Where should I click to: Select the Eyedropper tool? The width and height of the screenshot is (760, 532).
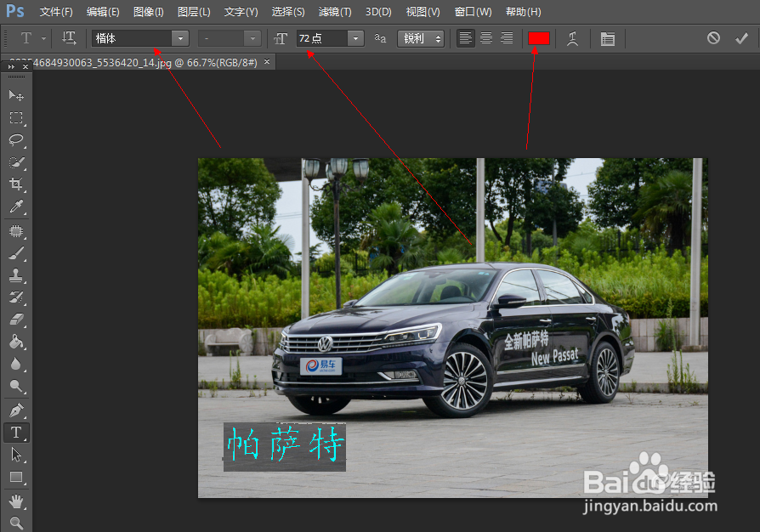point(16,207)
